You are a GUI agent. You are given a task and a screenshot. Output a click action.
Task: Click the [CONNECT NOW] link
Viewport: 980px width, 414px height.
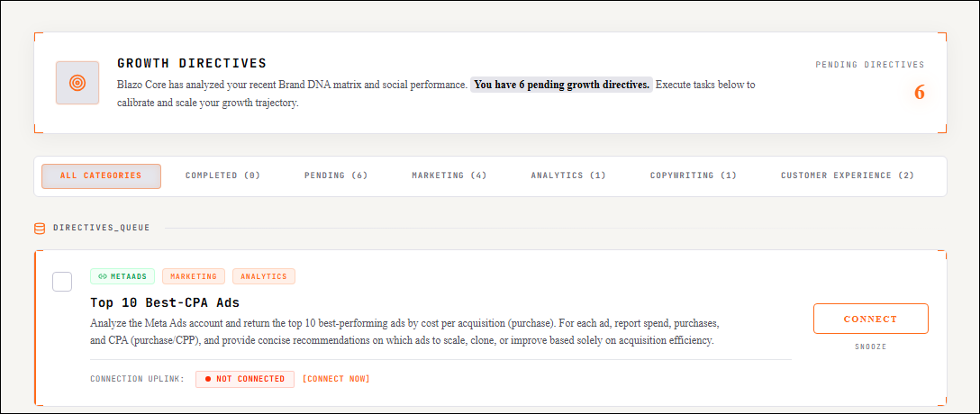click(x=336, y=379)
